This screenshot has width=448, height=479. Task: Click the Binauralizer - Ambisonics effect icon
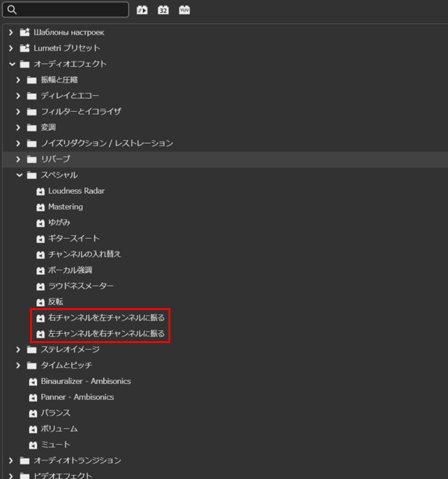[32, 382]
